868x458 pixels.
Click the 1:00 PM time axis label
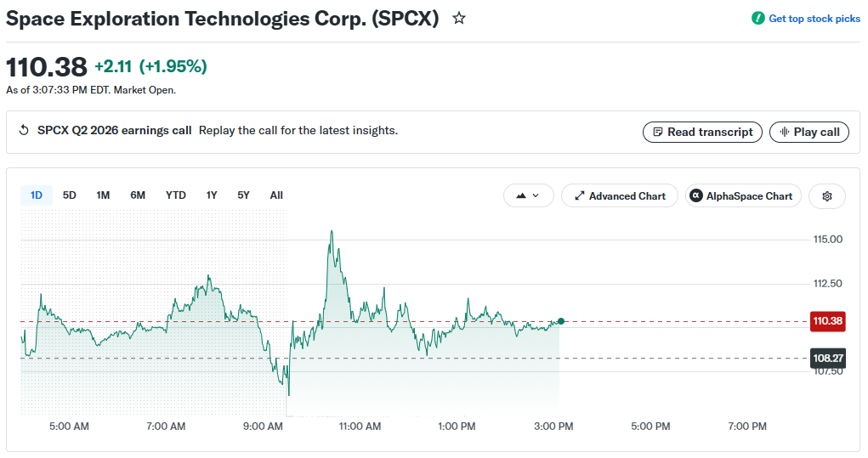[x=457, y=427]
